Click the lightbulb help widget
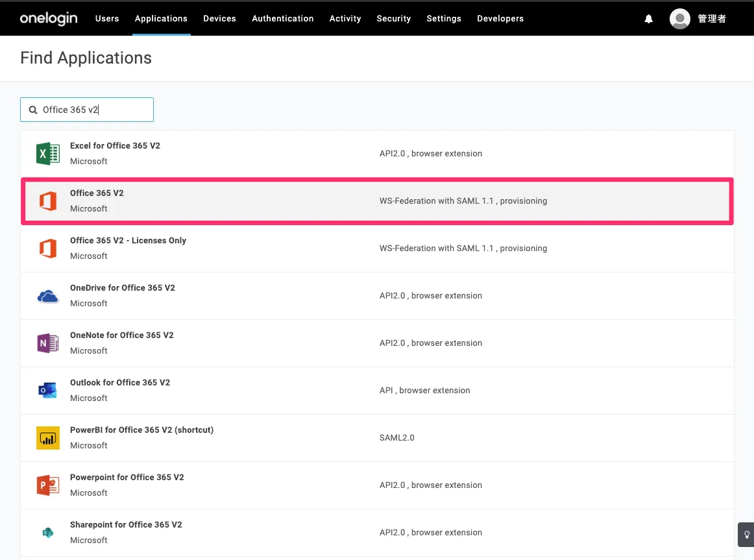The width and height of the screenshot is (754, 560). (x=746, y=535)
